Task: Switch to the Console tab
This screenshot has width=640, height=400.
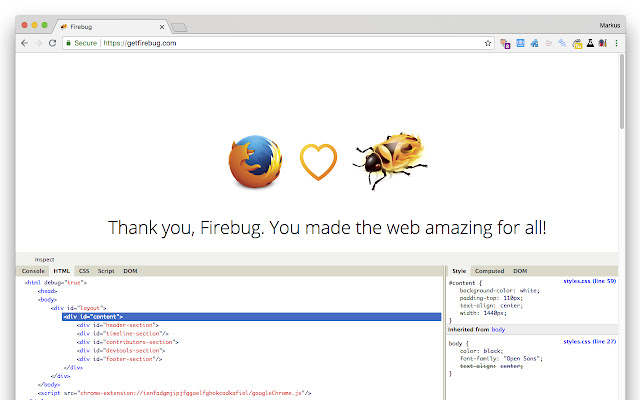Action: click(x=33, y=271)
